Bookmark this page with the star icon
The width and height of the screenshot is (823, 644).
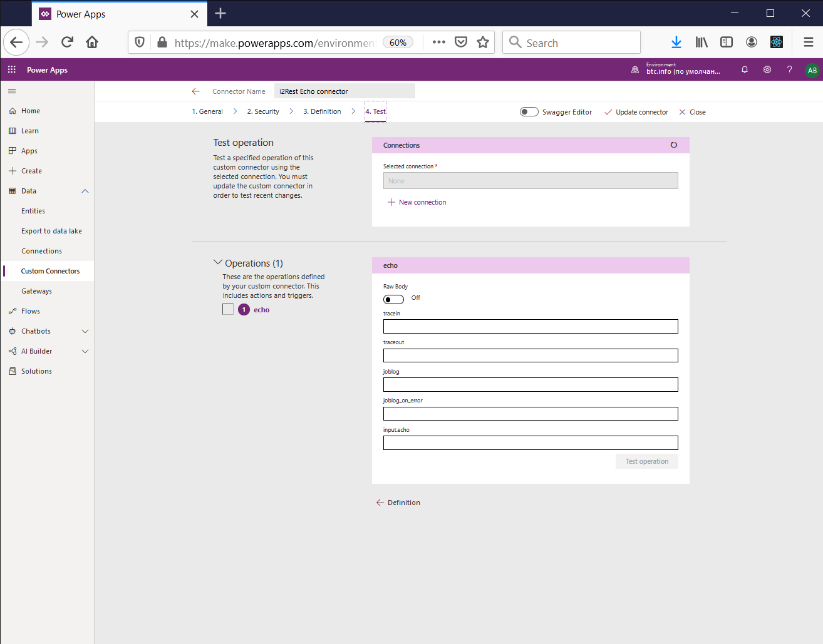483,42
